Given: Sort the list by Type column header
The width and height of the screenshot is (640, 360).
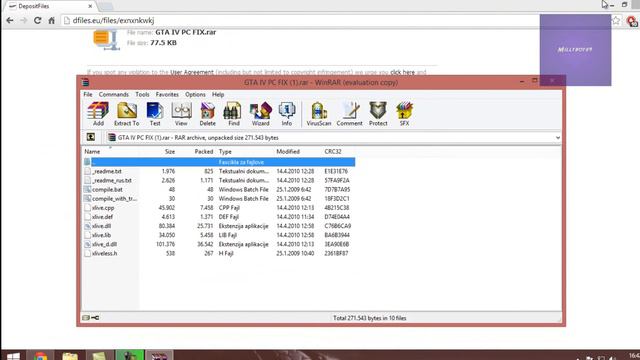Looking at the screenshot, I should coord(225,151).
